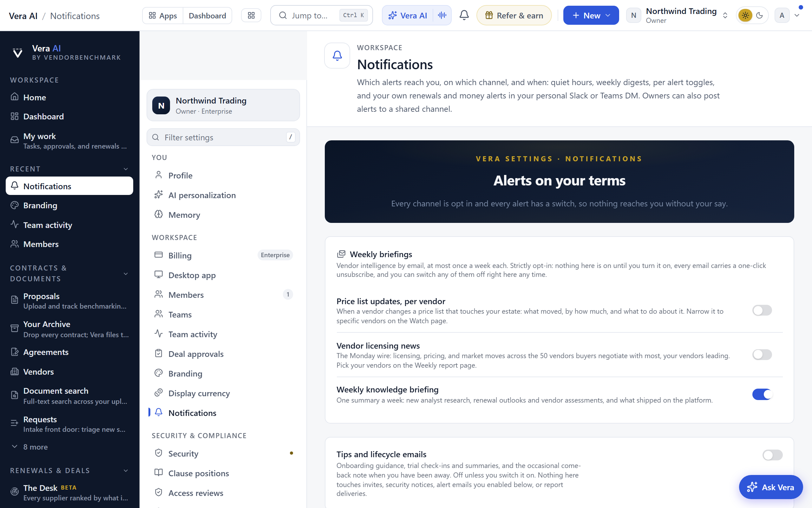Disable Weekly knowledge briefing toggle
This screenshot has width=812, height=508.
(762, 394)
